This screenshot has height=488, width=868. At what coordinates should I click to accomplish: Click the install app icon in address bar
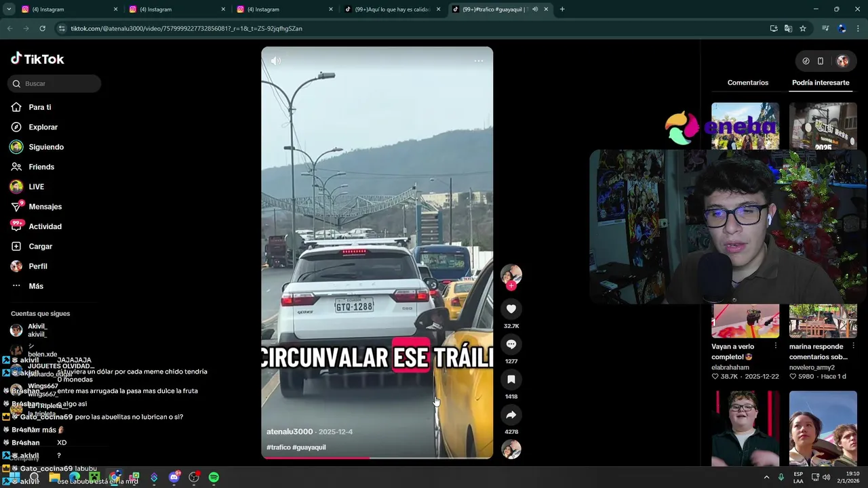coord(774,28)
